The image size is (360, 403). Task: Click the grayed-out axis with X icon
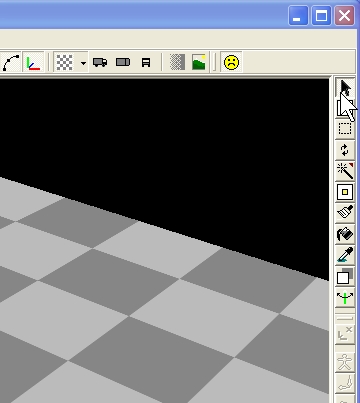(345, 334)
